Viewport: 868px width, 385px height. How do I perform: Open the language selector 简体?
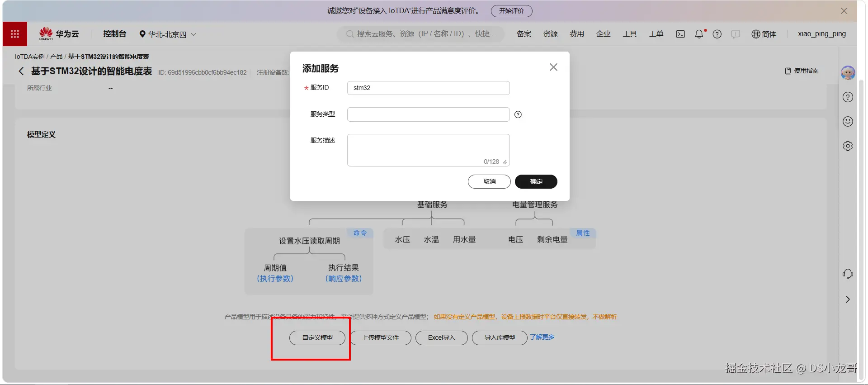pyautogui.click(x=764, y=34)
